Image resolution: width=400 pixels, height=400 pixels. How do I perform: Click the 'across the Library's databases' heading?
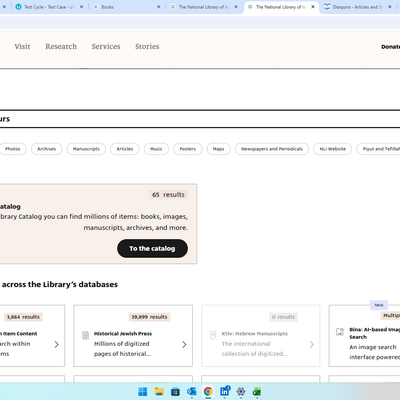click(60, 284)
